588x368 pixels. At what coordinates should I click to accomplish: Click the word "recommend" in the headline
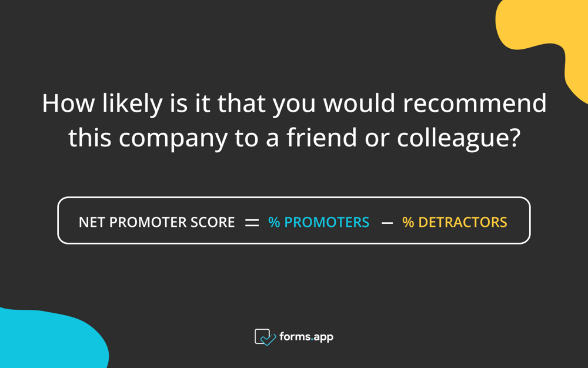475,104
